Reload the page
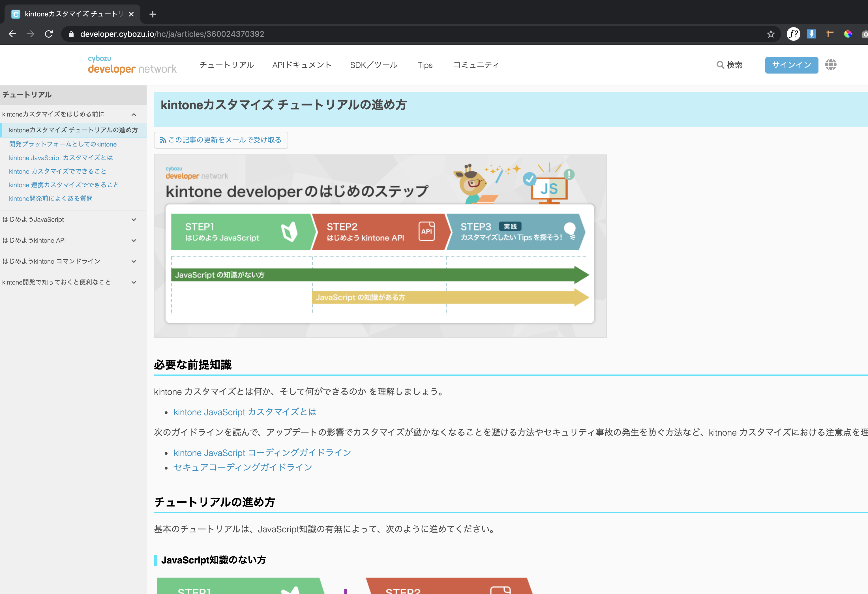This screenshot has width=868, height=594. tap(49, 34)
